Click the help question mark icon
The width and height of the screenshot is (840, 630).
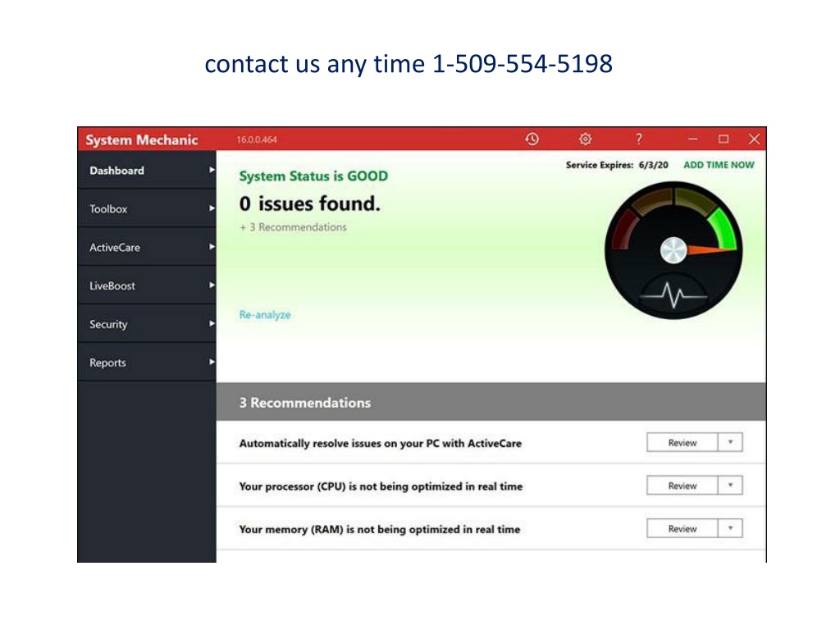pos(638,139)
